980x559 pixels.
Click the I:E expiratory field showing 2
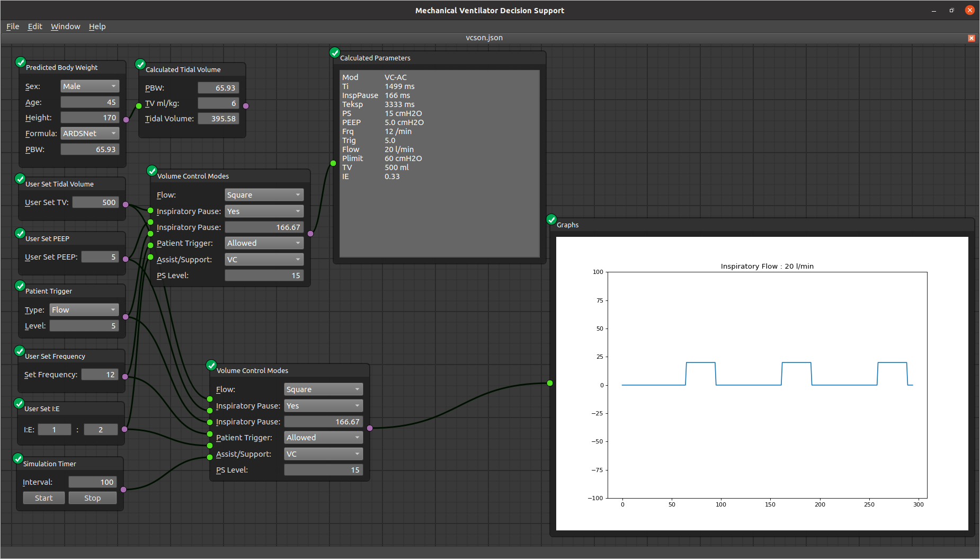101,430
